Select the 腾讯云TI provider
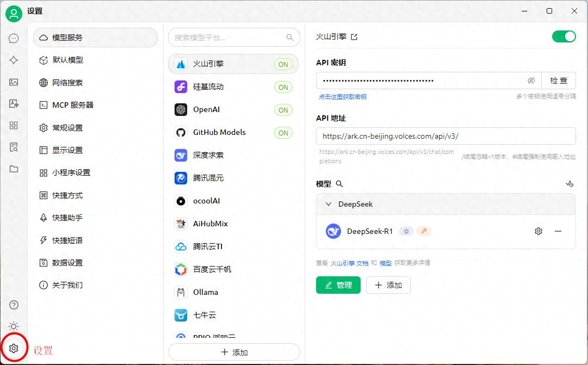Screen dimensions: 588x365 (x=233, y=246)
